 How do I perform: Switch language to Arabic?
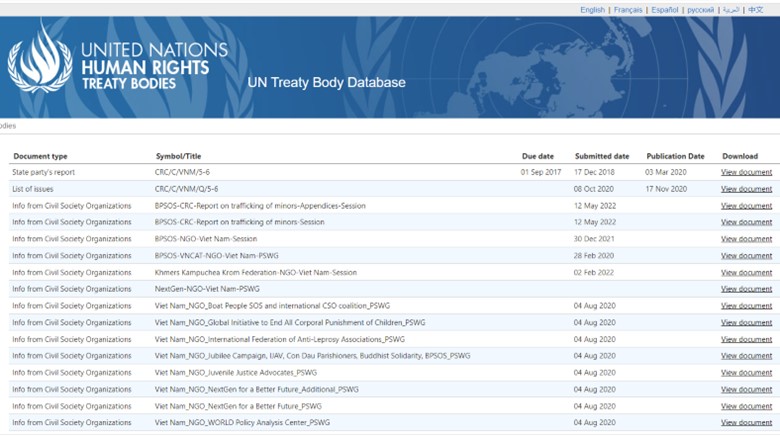(x=731, y=10)
